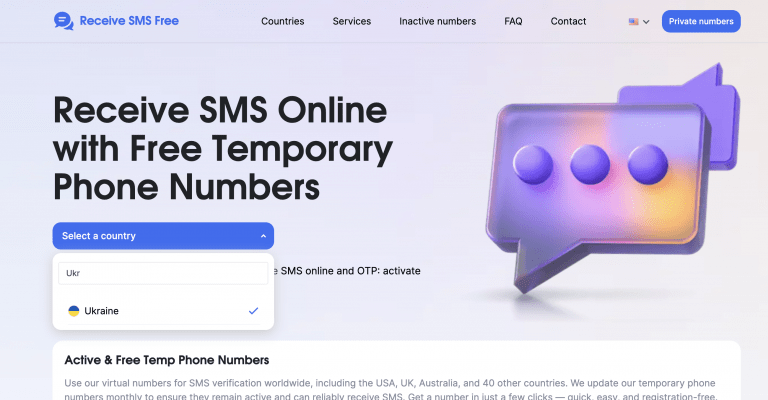The width and height of the screenshot is (768, 400).
Task: Click the US flag language icon
Action: click(633, 22)
